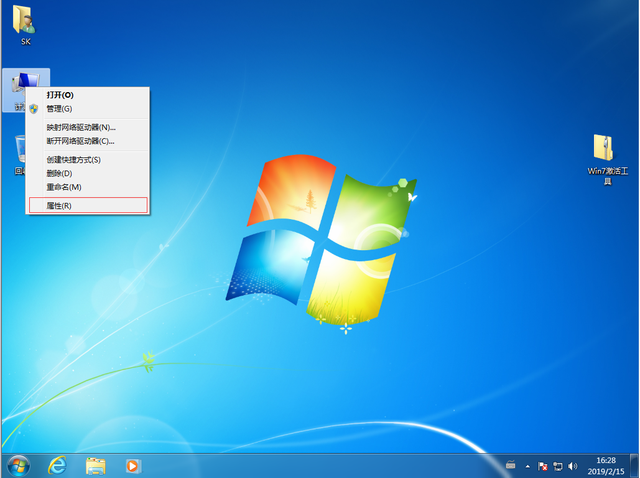Screen dimensions: 640x478
Task: Open the Win7激活工具 zip folder
Action: (607, 159)
